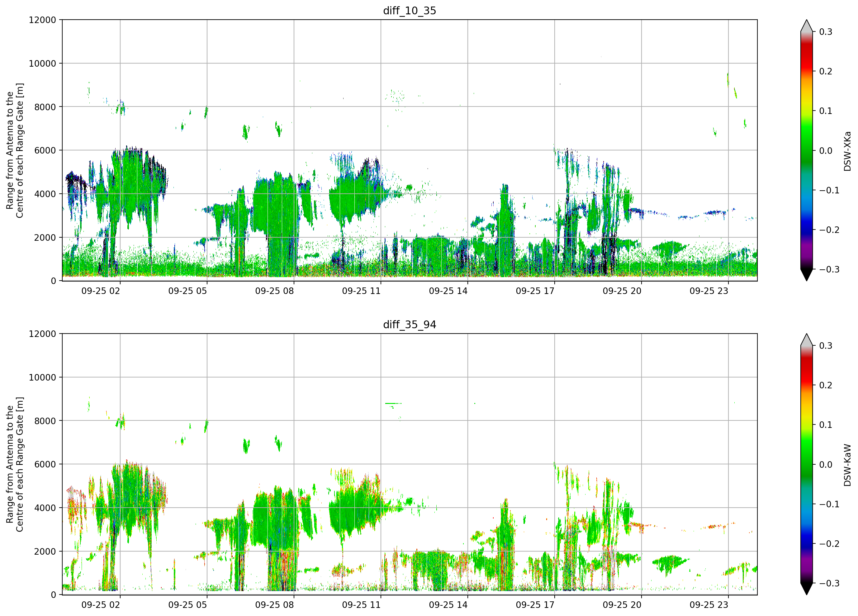The image size is (858, 616).
Task: Click the 4000 y-tick on bottom plot
Action: 45,508
